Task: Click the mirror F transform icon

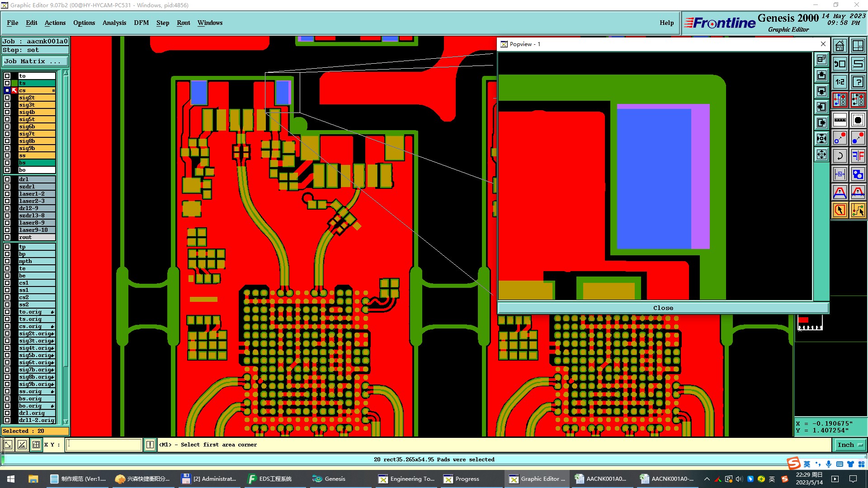Action: click(858, 156)
